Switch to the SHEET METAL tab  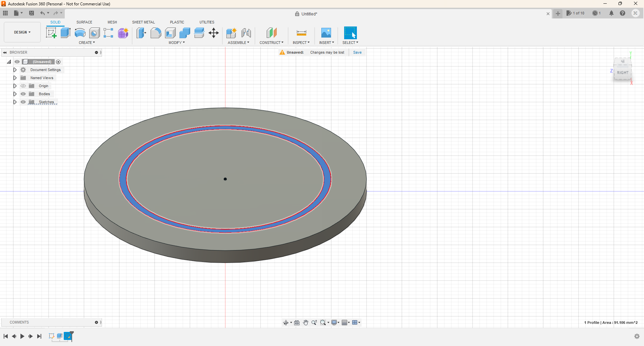pyautogui.click(x=143, y=22)
